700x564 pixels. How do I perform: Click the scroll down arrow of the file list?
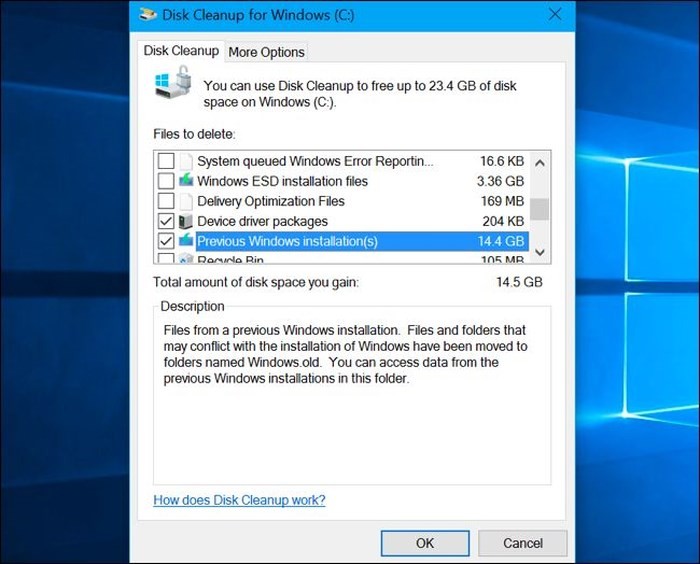(x=540, y=253)
